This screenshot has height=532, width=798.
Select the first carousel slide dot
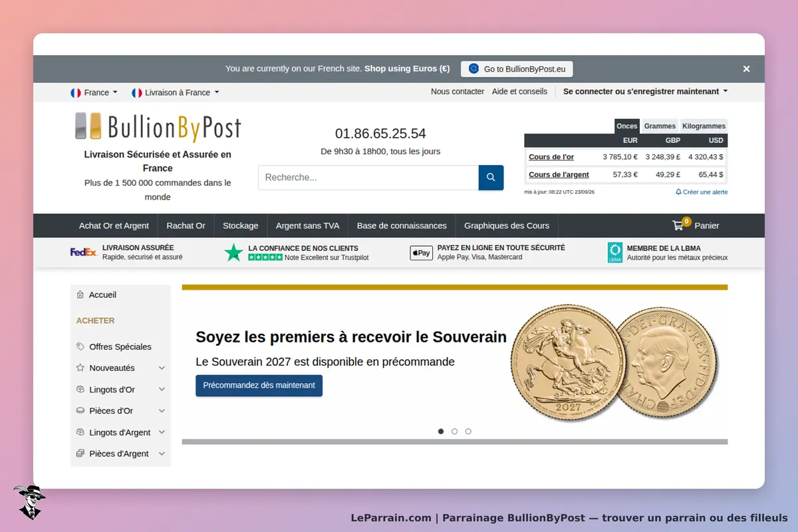click(441, 432)
